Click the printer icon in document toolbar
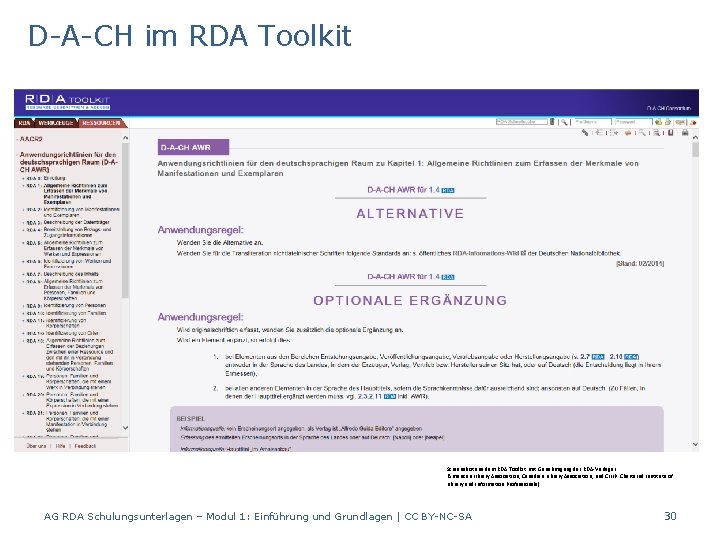The width and height of the screenshot is (720, 540). coord(685,133)
